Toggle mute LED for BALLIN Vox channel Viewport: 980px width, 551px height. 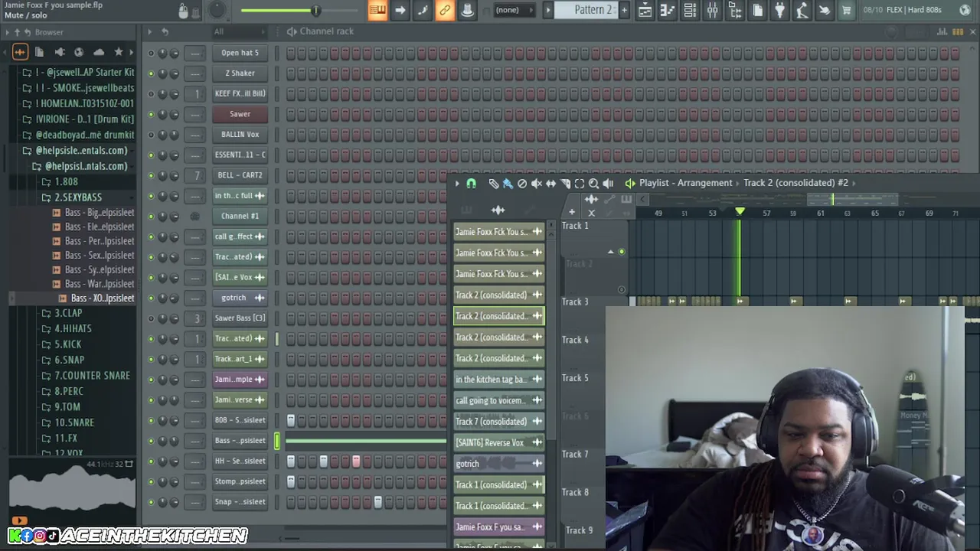151,135
